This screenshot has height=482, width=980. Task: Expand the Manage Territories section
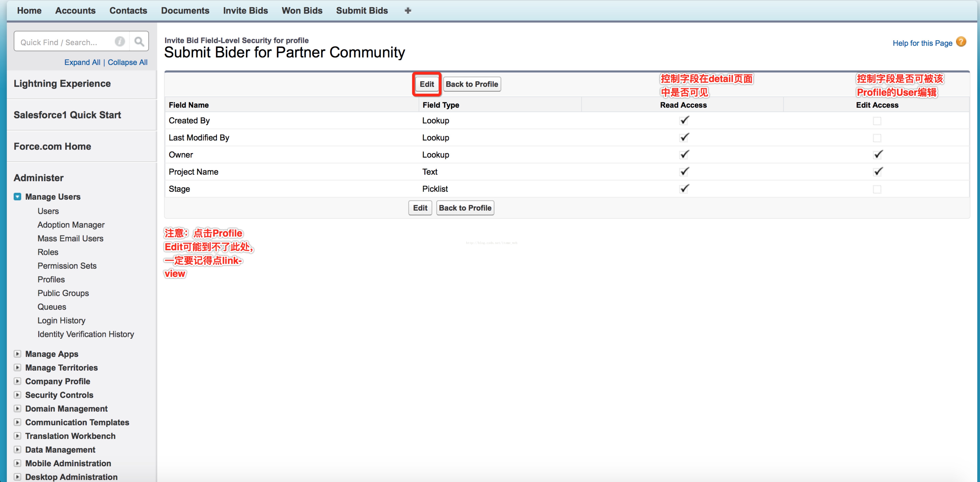tap(17, 367)
